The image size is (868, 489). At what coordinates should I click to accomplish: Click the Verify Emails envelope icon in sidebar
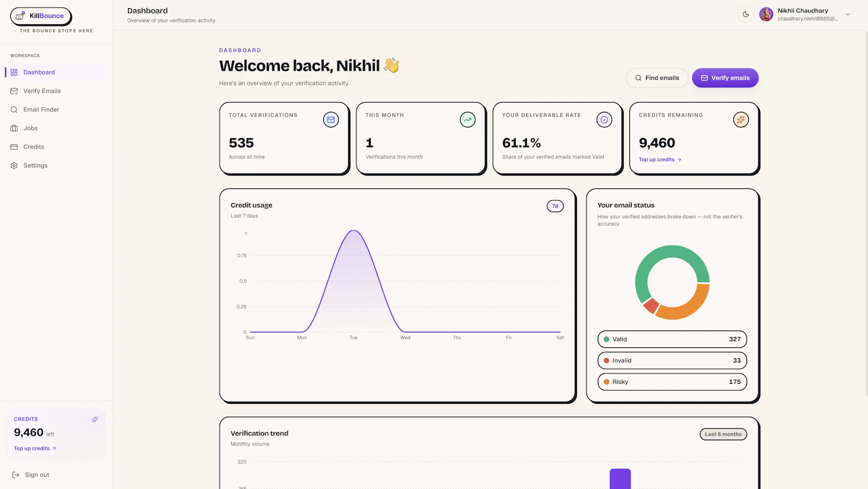[x=14, y=91]
